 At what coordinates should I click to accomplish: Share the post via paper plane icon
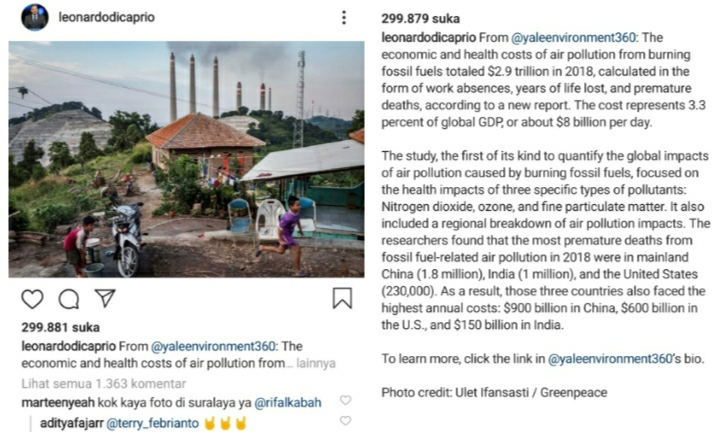pyautogui.click(x=106, y=298)
